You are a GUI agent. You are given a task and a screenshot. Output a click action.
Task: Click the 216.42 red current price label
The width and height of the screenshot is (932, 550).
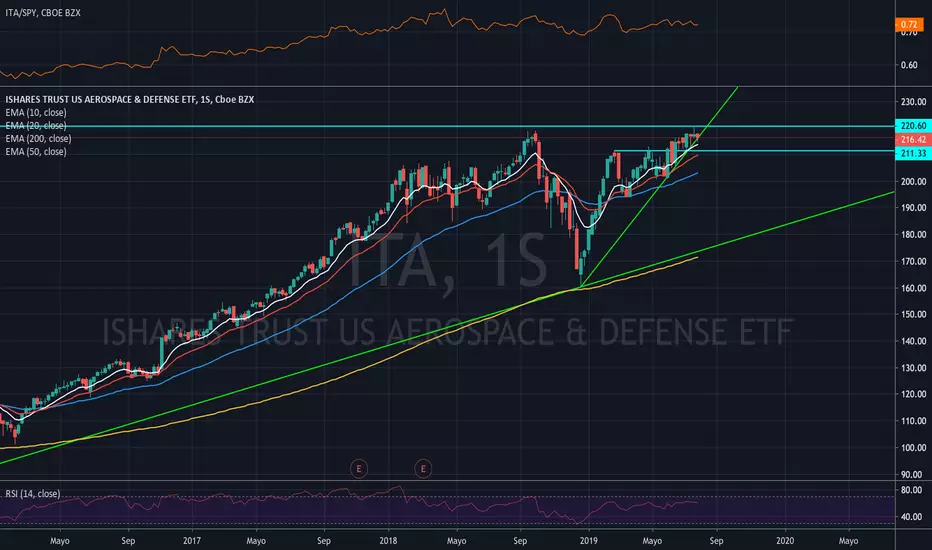[x=913, y=139]
